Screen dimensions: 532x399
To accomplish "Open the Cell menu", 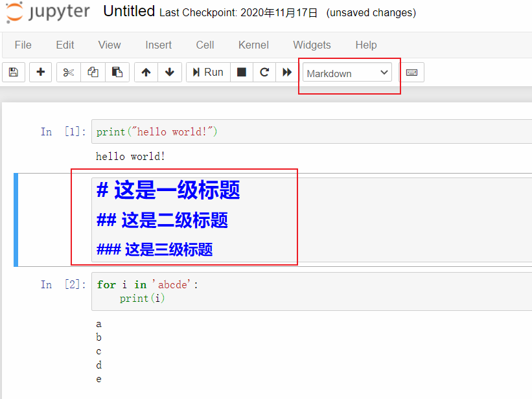I will pos(205,45).
